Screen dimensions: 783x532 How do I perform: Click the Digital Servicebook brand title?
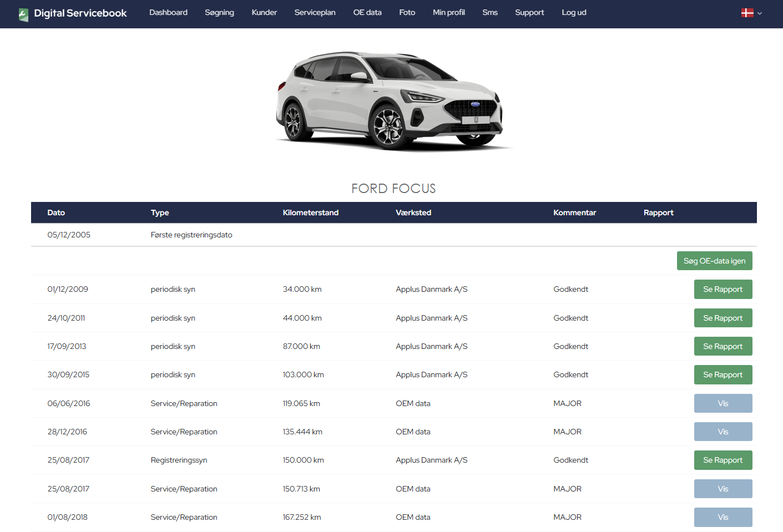(80, 13)
